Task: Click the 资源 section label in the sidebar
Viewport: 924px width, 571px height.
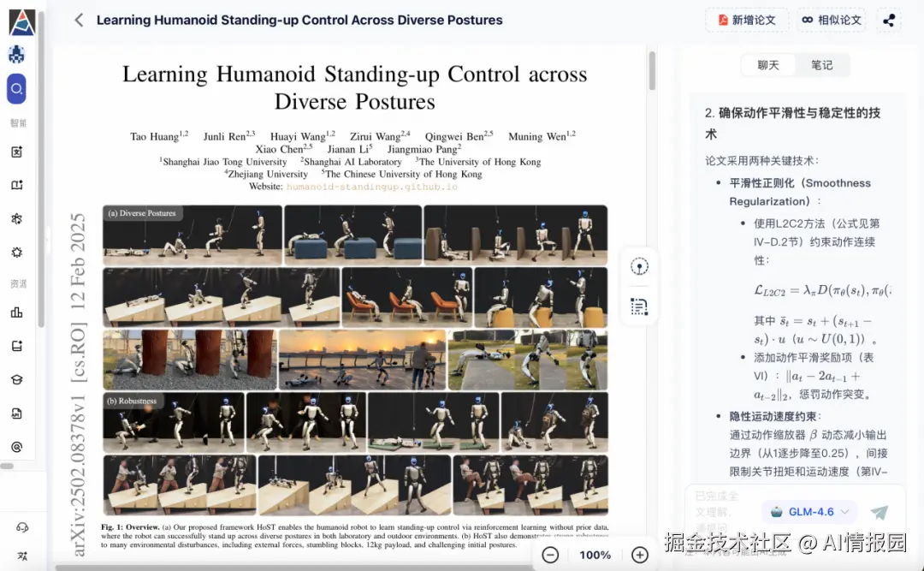Action: [x=18, y=283]
